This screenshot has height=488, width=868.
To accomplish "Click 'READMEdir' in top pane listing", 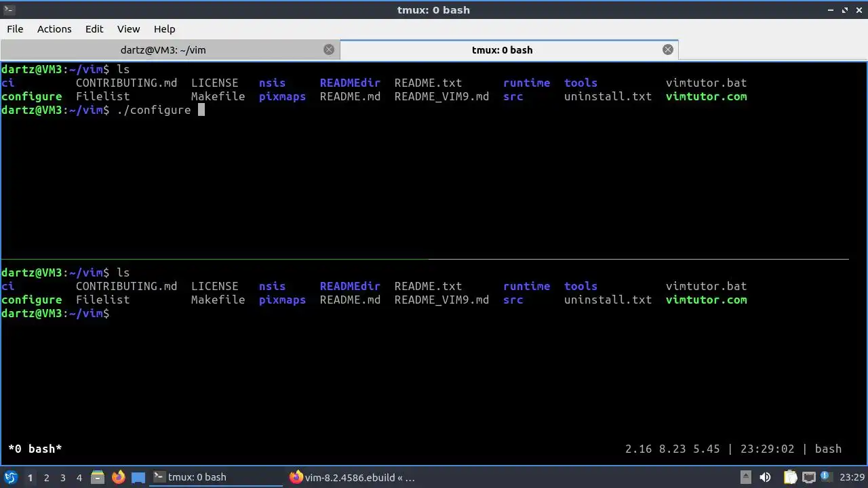I will tap(350, 83).
